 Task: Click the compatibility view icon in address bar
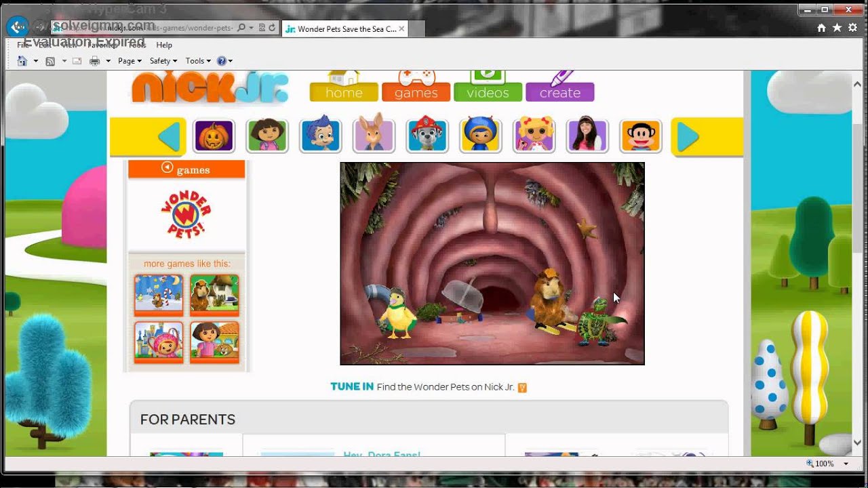click(262, 28)
